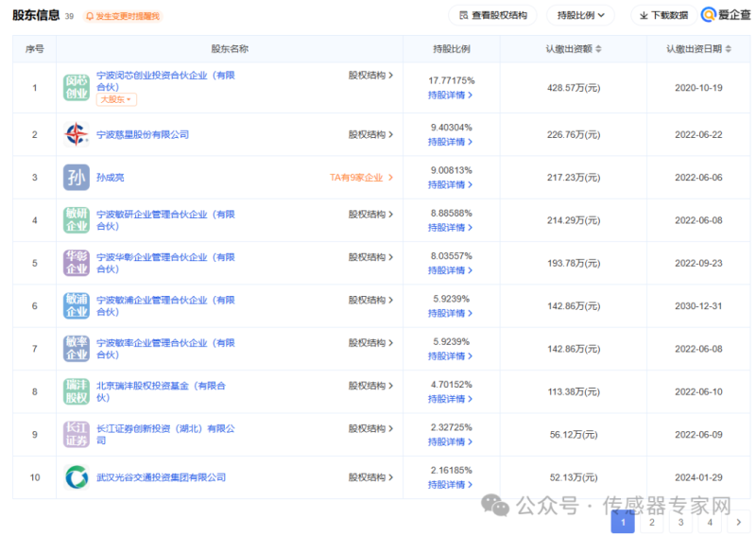Screen dimensions: 756x536
Task: Open 股权结构 for 宁波华彰企业管理
Action: [x=370, y=257]
